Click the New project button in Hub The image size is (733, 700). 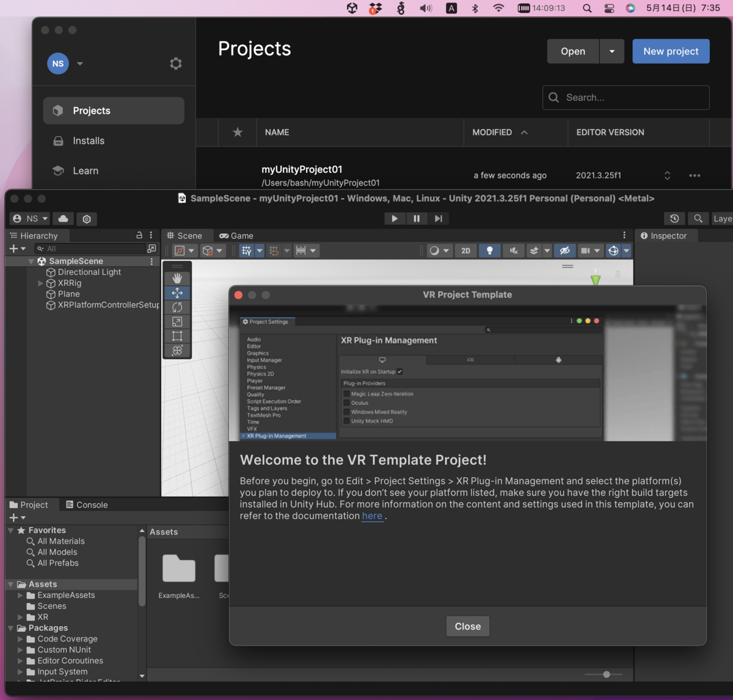coord(671,51)
